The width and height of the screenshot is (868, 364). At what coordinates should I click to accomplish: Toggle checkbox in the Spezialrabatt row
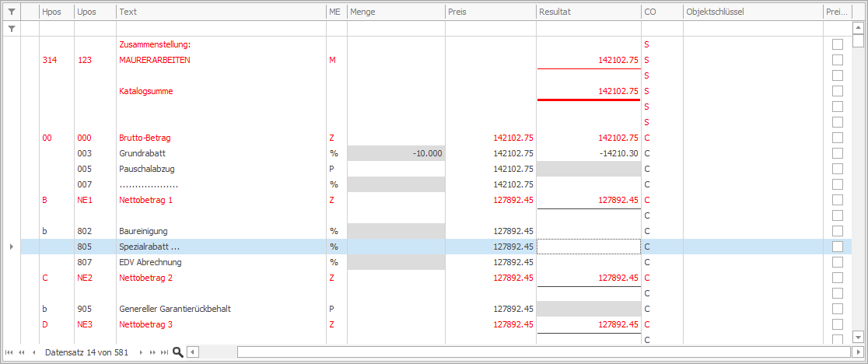click(838, 247)
